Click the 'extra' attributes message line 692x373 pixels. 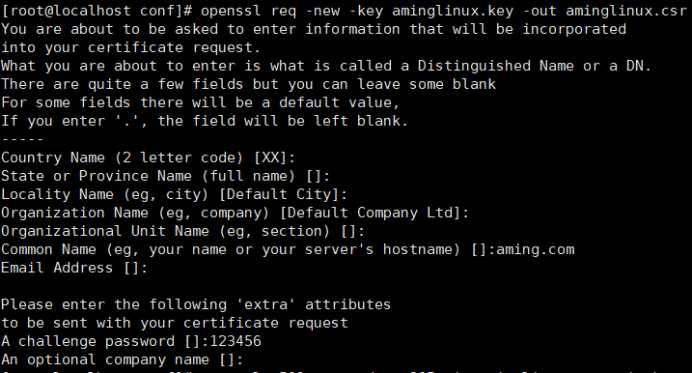(196, 305)
